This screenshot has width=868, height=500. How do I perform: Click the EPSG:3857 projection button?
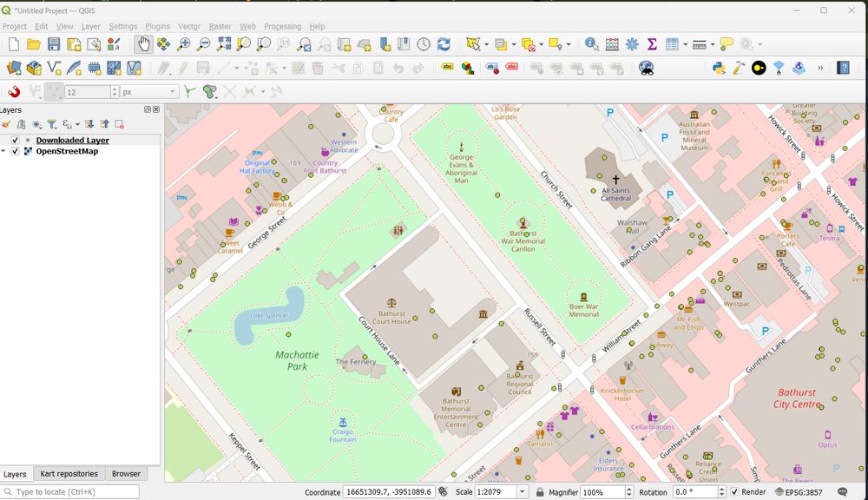(800, 492)
